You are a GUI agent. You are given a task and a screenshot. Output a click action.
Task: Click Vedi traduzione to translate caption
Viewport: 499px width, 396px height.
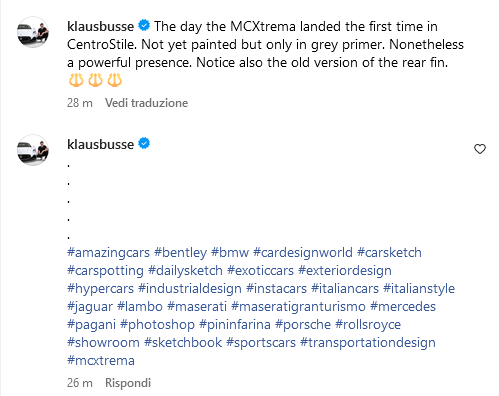click(146, 103)
